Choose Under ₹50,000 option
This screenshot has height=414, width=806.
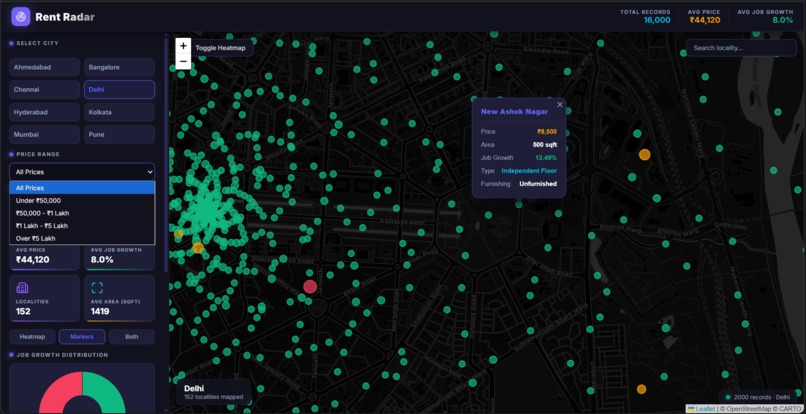tap(82, 201)
